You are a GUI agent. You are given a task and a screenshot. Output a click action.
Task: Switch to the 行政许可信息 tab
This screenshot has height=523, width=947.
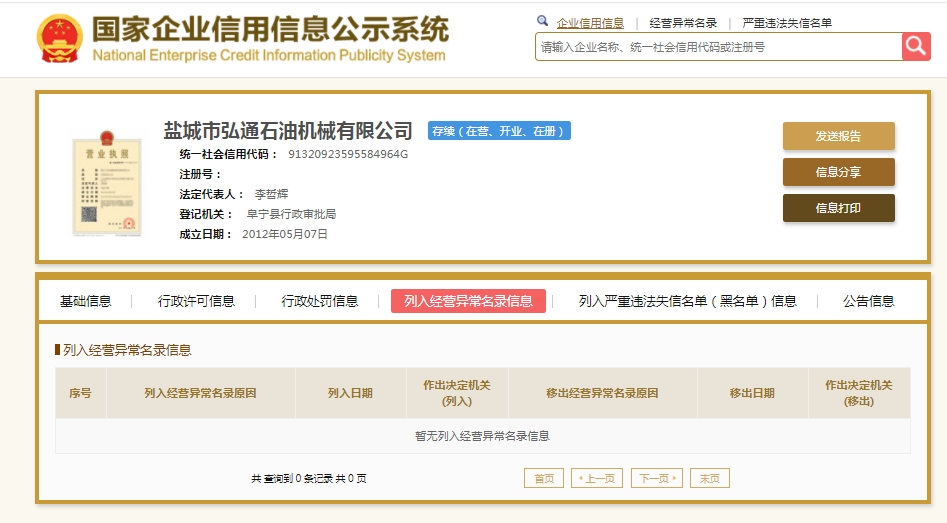point(196,301)
